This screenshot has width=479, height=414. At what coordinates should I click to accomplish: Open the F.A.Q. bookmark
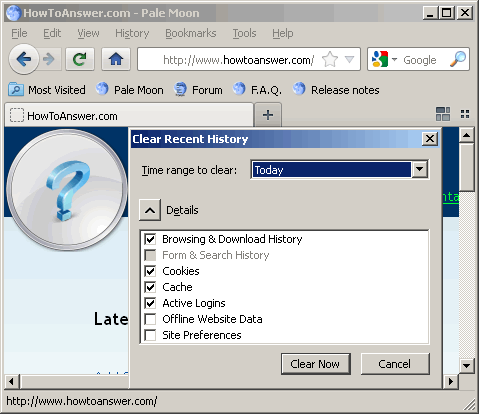[257, 90]
